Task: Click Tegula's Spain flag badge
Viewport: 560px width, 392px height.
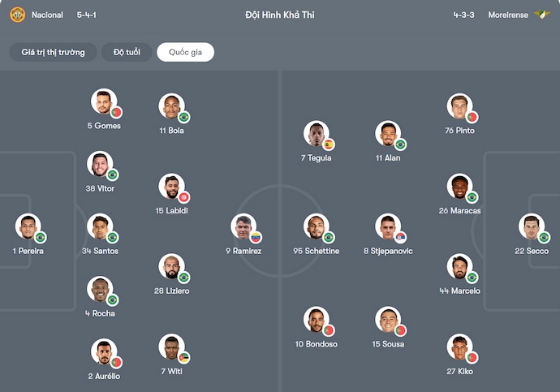Action: [329, 144]
